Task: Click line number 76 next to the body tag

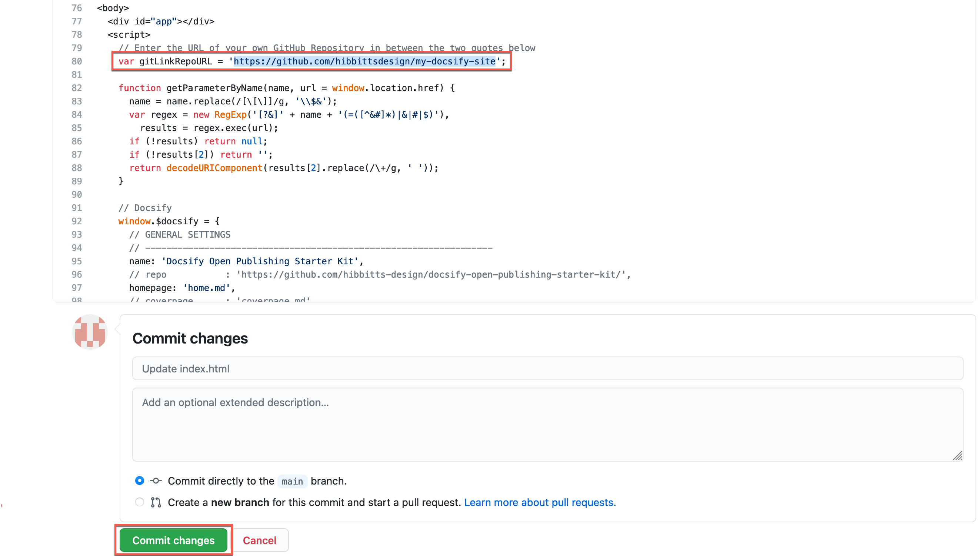Action: click(76, 8)
